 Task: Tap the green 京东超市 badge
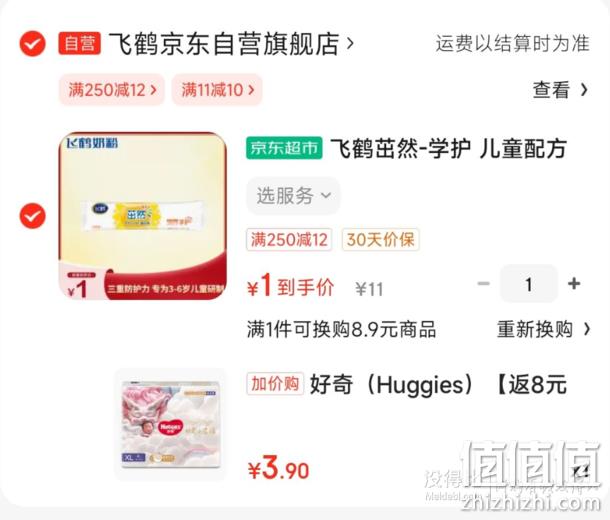tap(284, 148)
